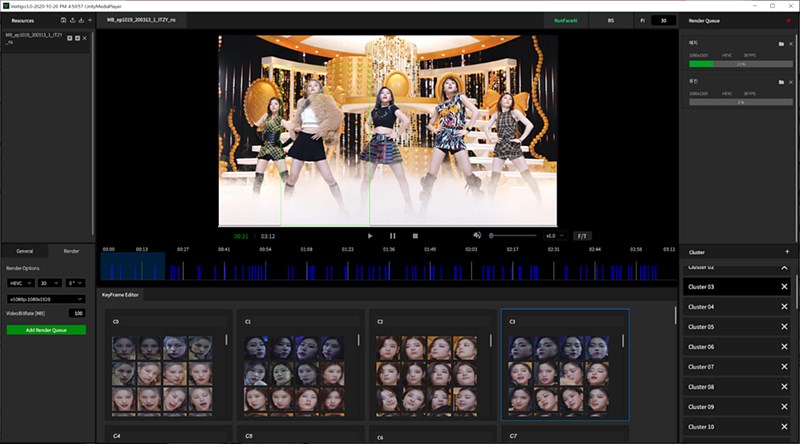Collapse the cluster list with the up chevron
The height and width of the screenshot is (444, 800).
[784, 268]
